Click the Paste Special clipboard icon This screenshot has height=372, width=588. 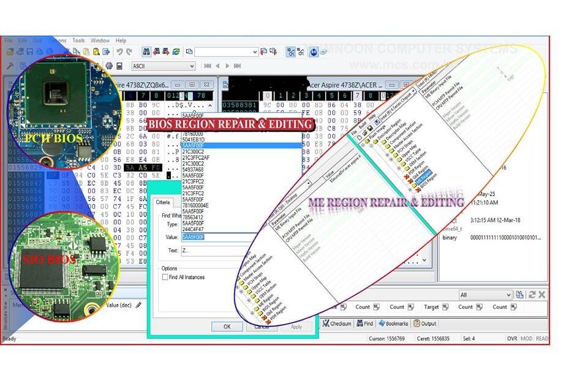[96, 52]
